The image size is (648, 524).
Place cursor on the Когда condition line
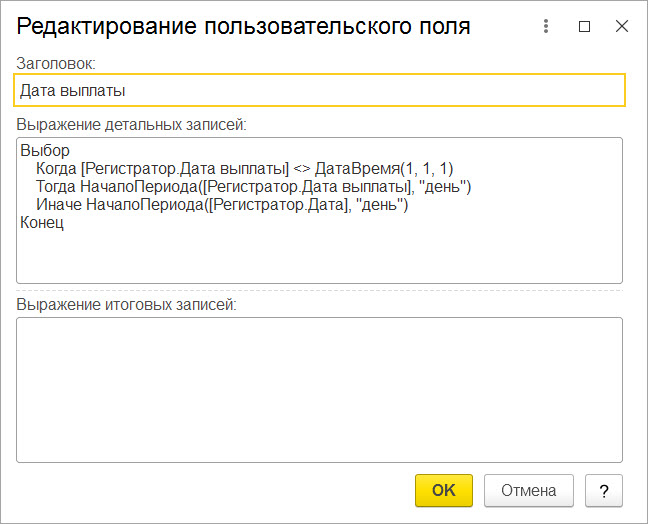tap(245, 169)
